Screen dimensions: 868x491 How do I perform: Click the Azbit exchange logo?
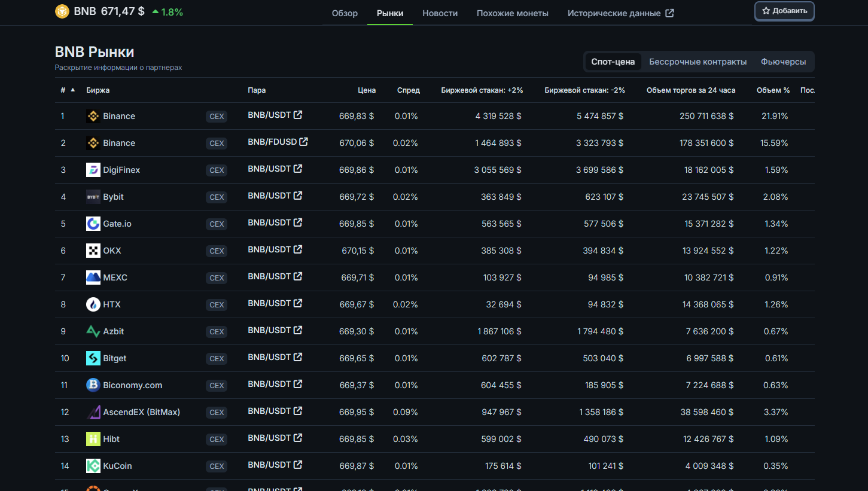pyautogui.click(x=93, y=331)
